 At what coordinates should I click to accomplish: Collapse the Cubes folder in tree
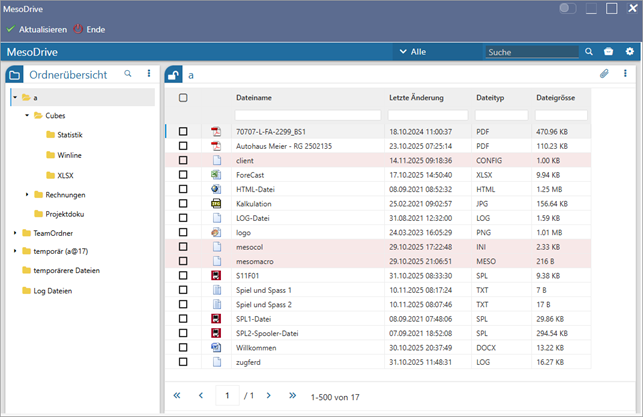[28, 116]
